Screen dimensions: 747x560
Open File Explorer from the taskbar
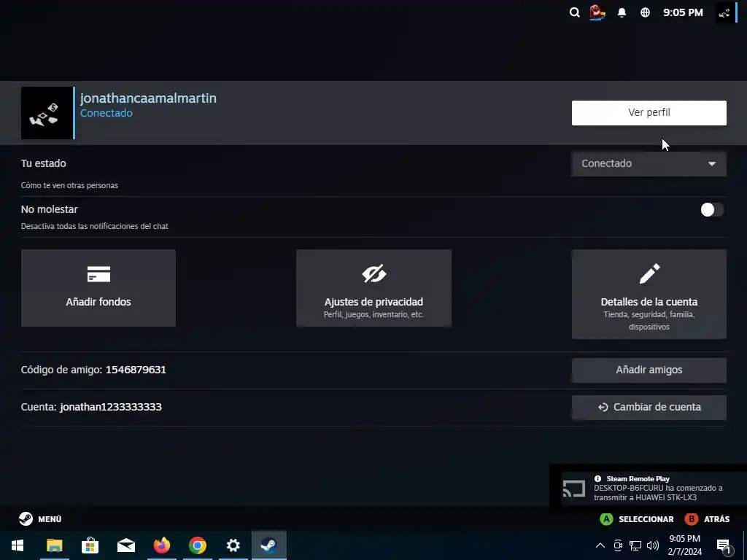[x=54, y=545]
